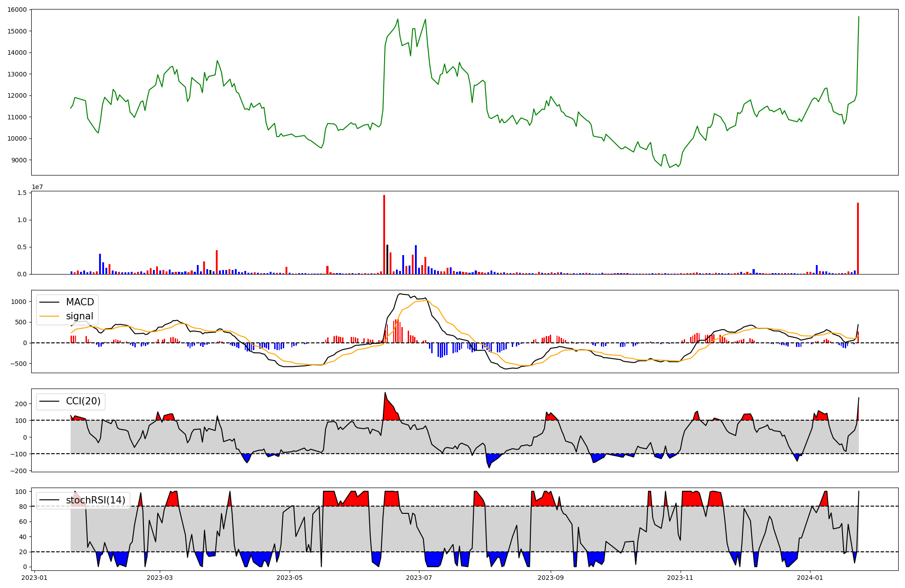Click the 2023-05 date tick label
905x588 pixels.
coord(290,578)
